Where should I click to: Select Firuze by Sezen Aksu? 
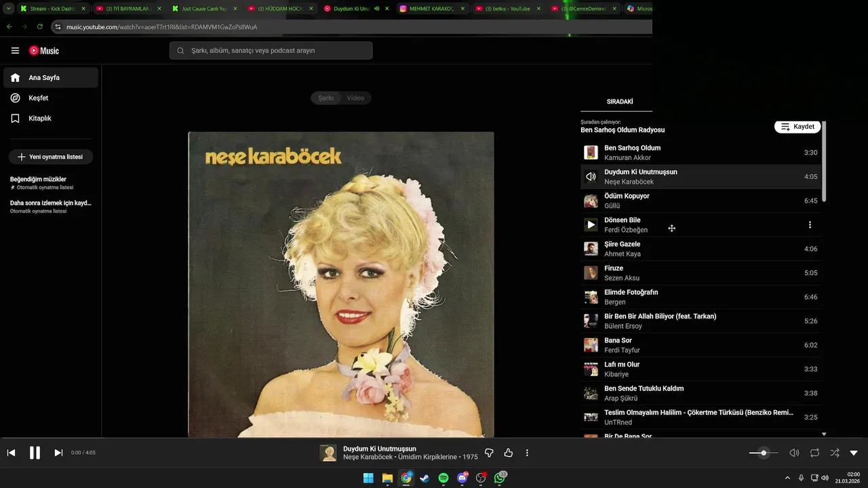point(701,273)
